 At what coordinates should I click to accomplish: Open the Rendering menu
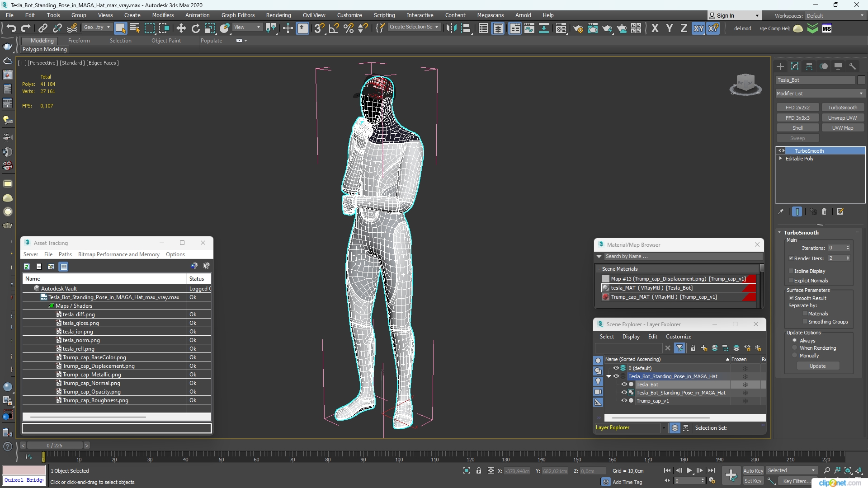tap(278, 15)
